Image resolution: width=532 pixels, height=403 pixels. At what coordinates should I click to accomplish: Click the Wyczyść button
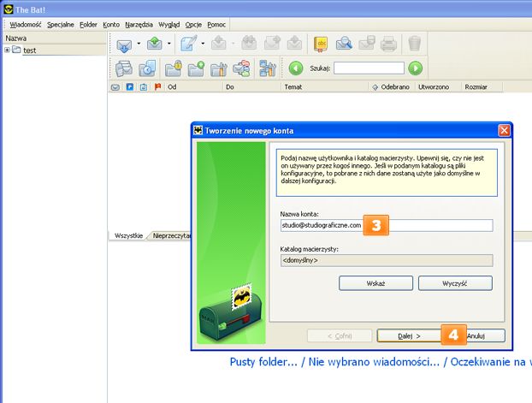point(455,283)
